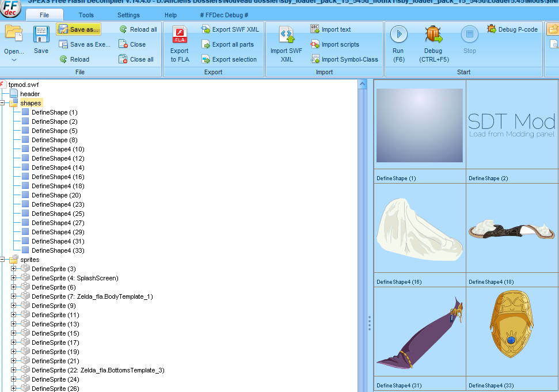This screenshot has width=559, height=392.
Task: Expand DefineSprite (4: SplashScreen) node
Action: click(14, 278)
